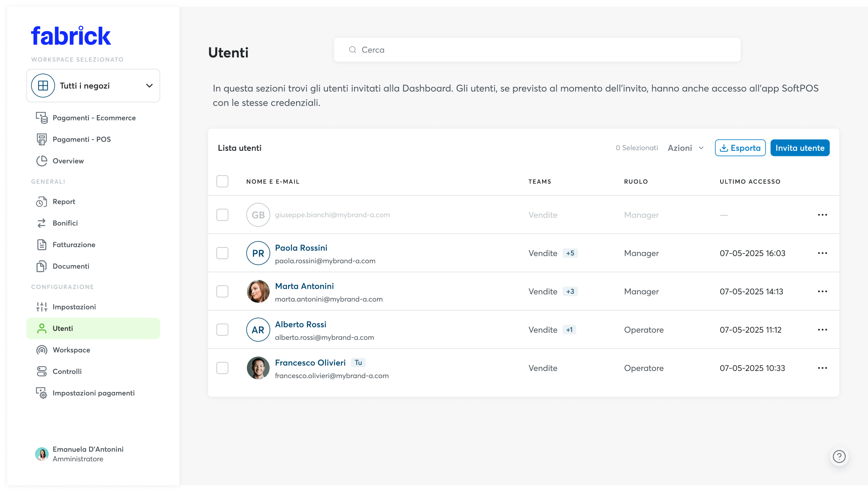Expand Alberto Rossi's +1 teams badge
Screen dimensions: 868x493
click(570, 330)
